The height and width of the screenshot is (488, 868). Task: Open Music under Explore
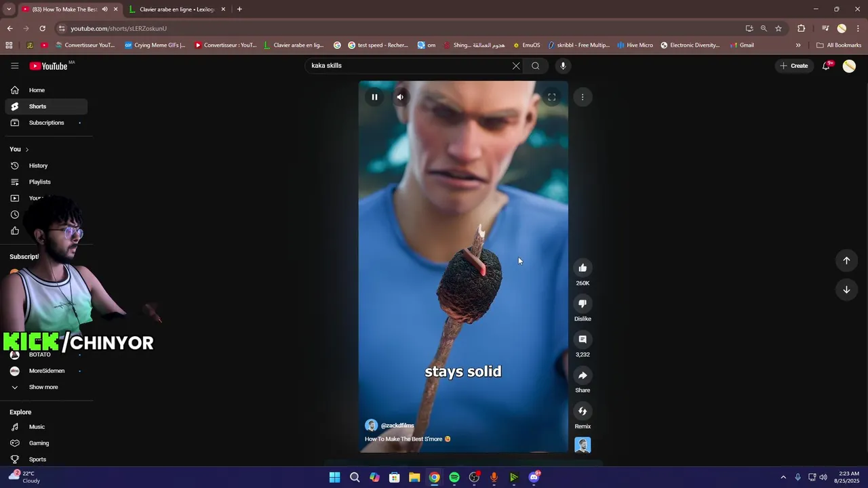pyautogui.click(x=46, y=427)
